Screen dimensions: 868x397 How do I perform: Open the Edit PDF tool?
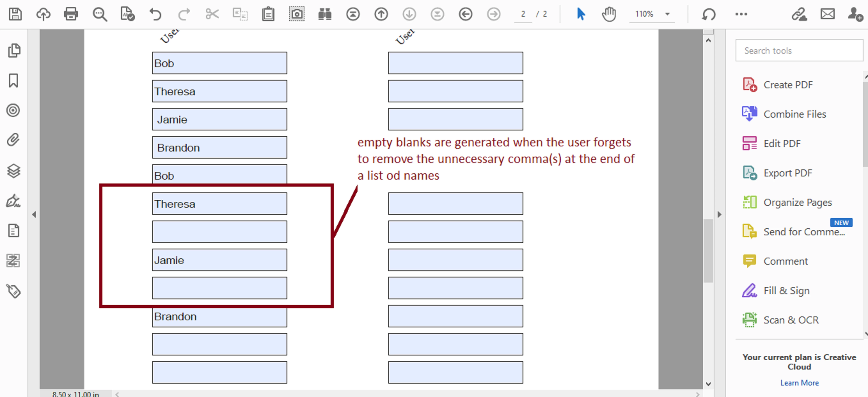[x=772, y=144]
